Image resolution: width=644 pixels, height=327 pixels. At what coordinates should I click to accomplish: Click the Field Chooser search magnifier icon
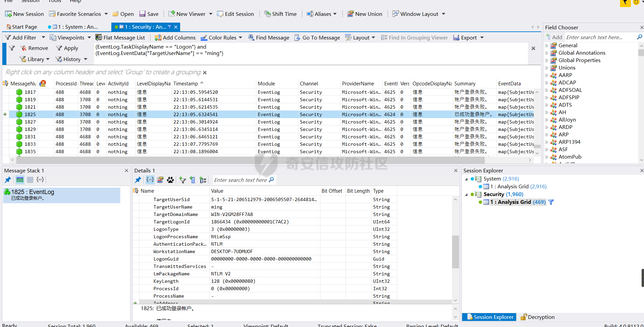[640, 37]
